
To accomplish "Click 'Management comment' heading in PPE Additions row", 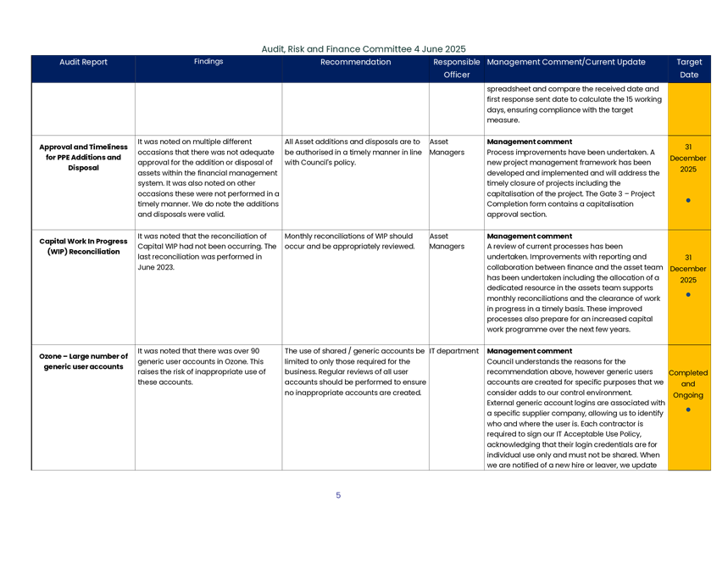I will click(x=530, y=142).
